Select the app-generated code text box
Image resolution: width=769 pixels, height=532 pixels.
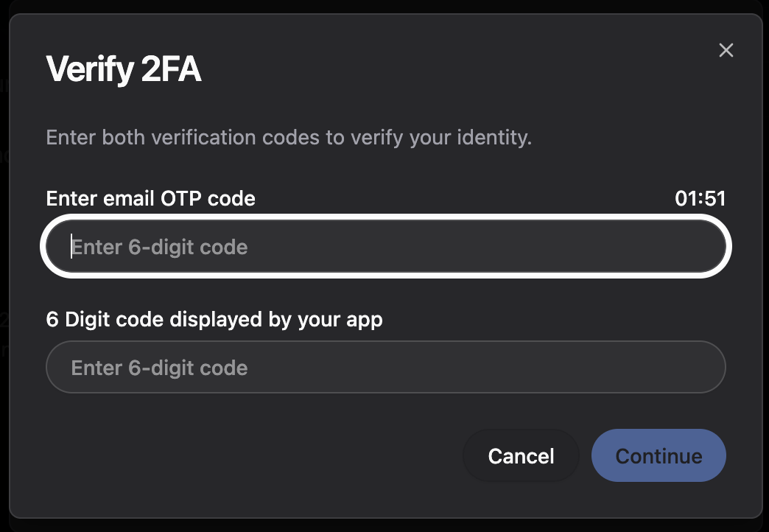click(385, 367)
